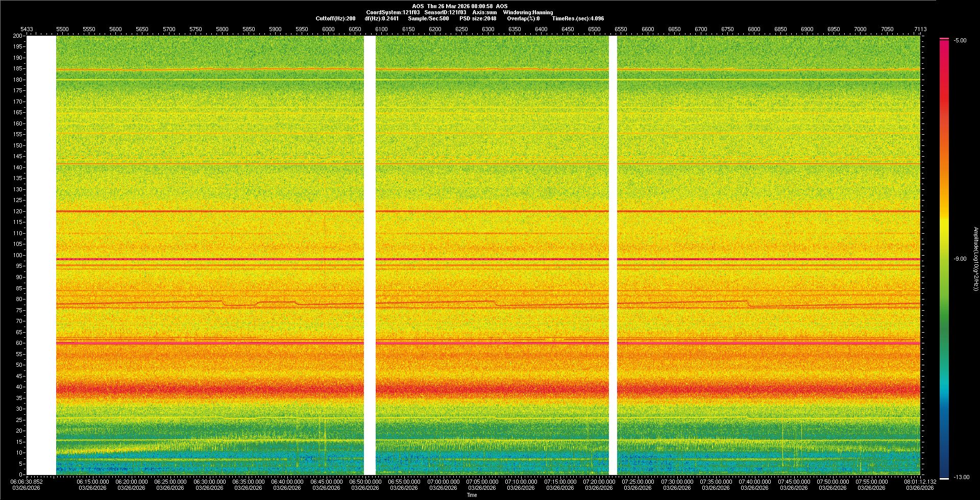The height and width of the screenshot is (500, 980).
Task: Select the -9.00 colorbar midpoint label
Action: point(960,259)
